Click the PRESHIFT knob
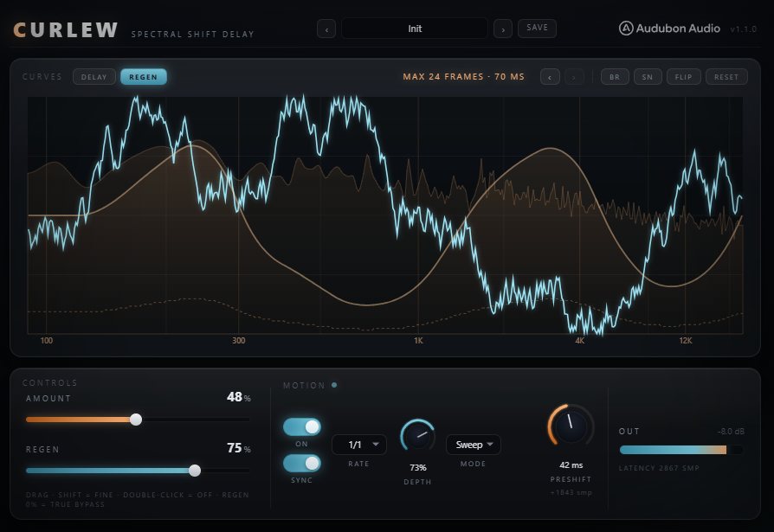This screenshot has height=532, width=774. (571, 427)
